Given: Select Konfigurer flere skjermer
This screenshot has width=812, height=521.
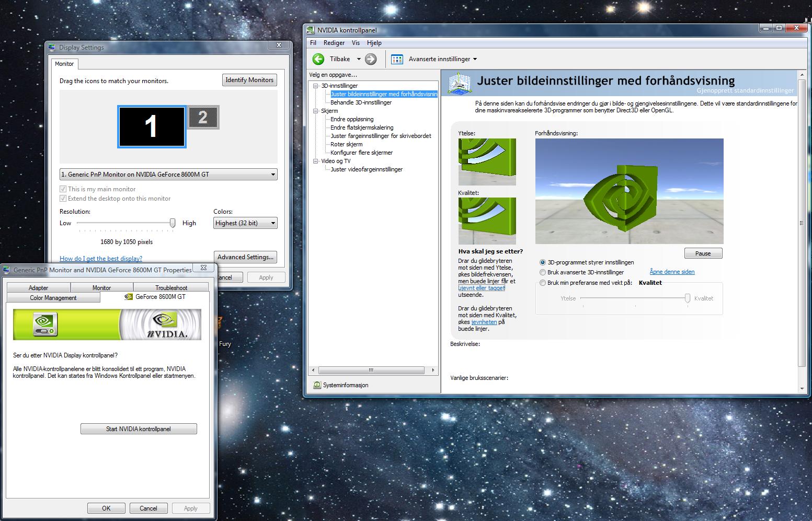Looking at the screenshot, I should [x=361, y=153].
